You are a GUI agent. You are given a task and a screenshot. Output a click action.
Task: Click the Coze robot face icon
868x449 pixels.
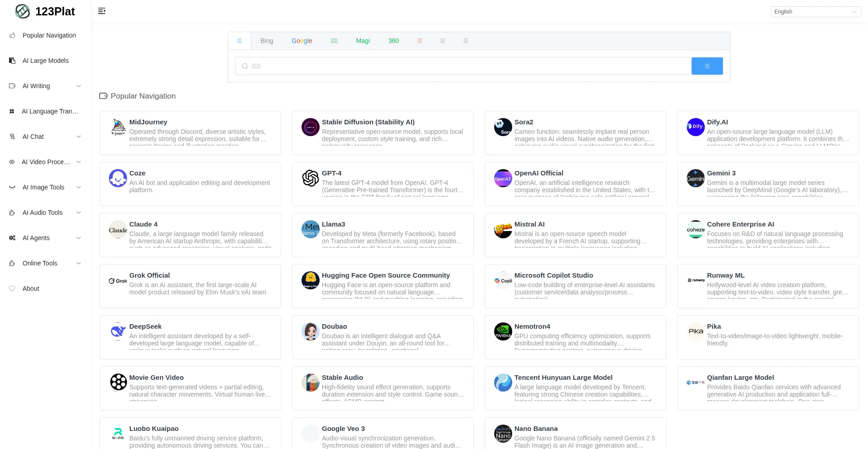click(x=118, y=178)
